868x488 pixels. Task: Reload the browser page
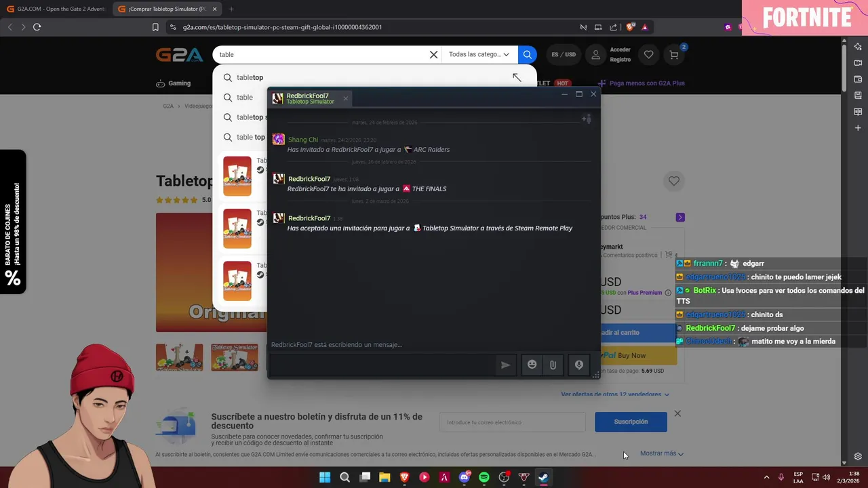pyautogui.click(x=37, y=27)
